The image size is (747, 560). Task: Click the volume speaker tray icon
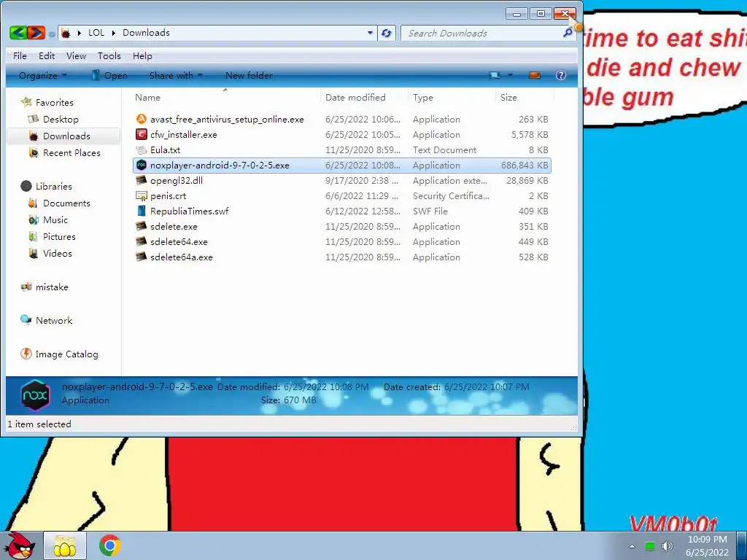[x=667, y=545]
